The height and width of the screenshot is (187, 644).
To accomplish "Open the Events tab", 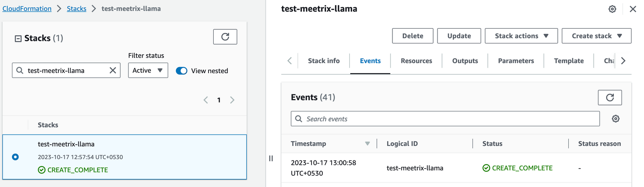I will 370,61.
